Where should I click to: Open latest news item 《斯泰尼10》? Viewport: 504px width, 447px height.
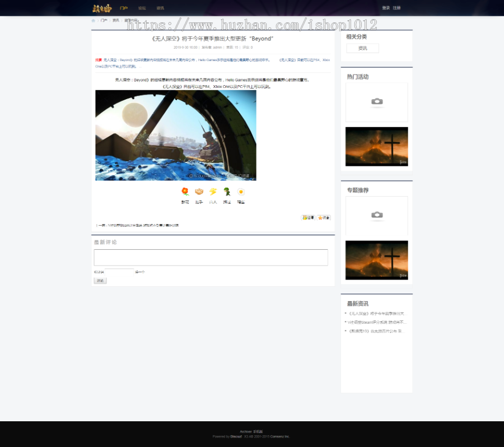coord(375,331)
